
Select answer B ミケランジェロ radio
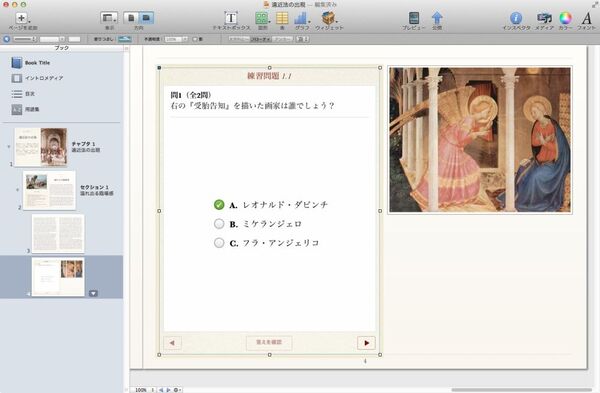tap(219, 223)
